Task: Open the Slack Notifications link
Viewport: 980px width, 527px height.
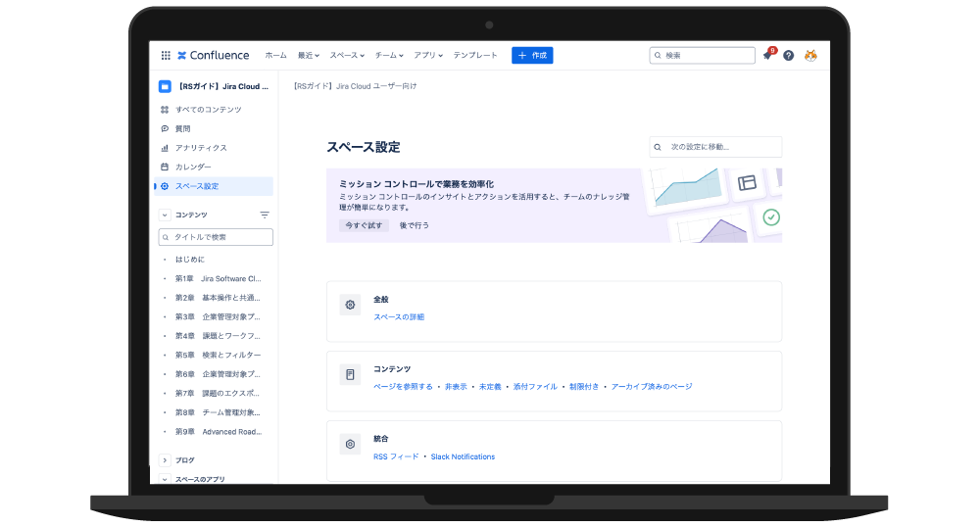Action: (x=463, y=457)
